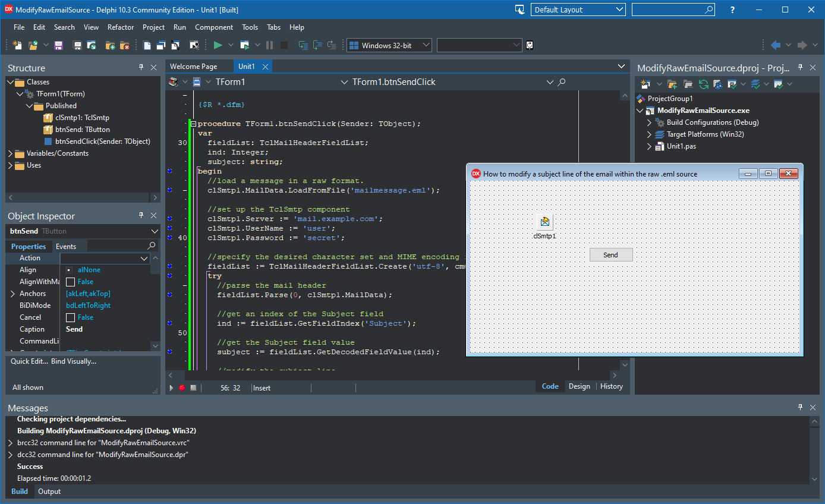This screenshot has width=825, height=504.
Task: Click the desktop layout save icon
Action: [x=519, y=10]
